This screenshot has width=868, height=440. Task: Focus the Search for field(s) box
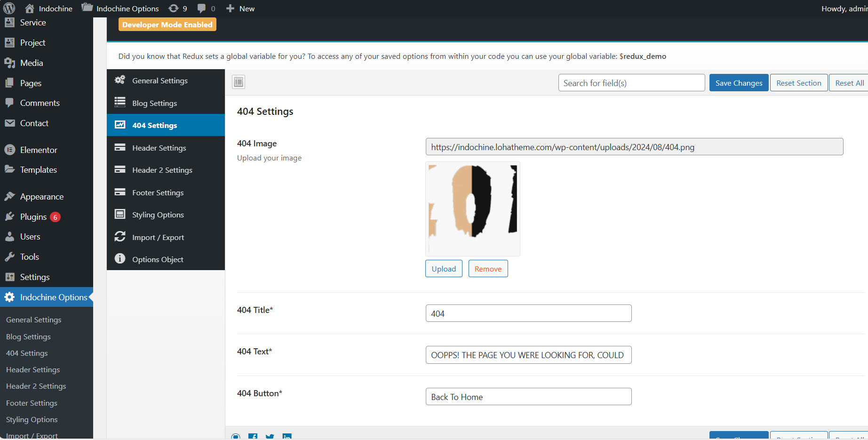(x=631, y=83)
